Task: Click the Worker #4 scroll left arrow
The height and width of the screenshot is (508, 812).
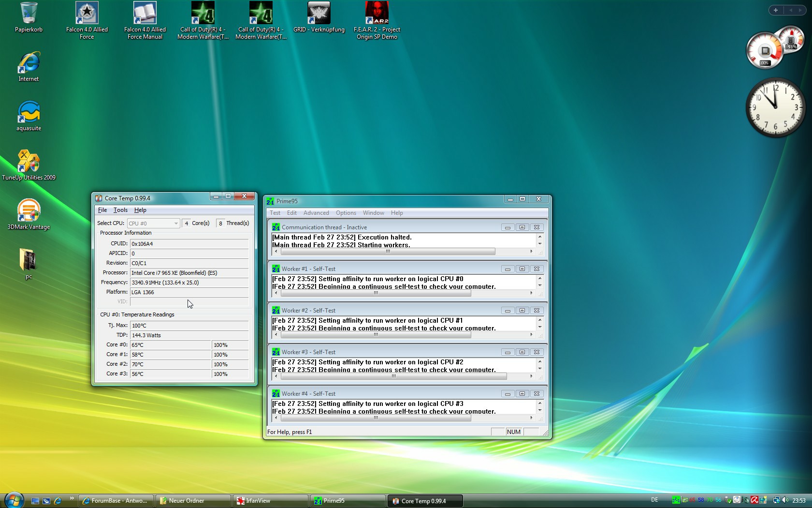Action: tap(276, 418)
